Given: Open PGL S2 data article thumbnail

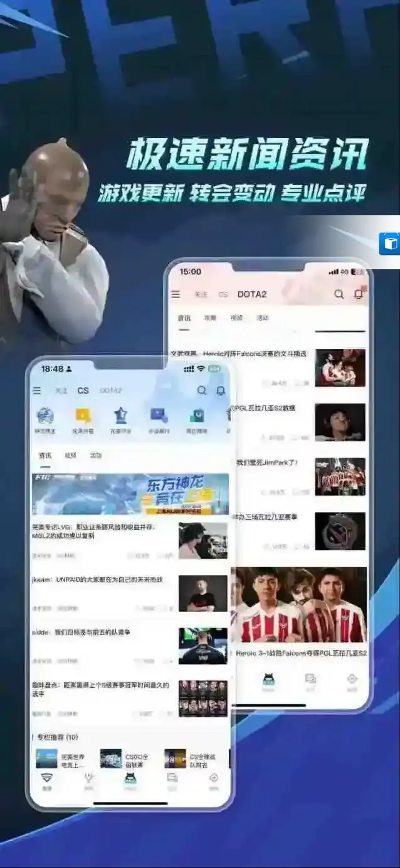Looking at the screenshot, I should 340,422.
